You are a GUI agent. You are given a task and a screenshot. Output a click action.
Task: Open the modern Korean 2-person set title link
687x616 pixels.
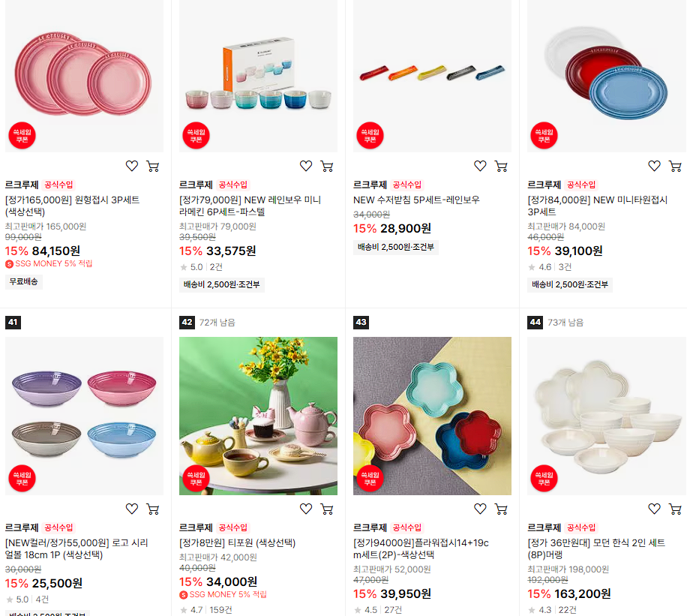[x=595, y=549]
